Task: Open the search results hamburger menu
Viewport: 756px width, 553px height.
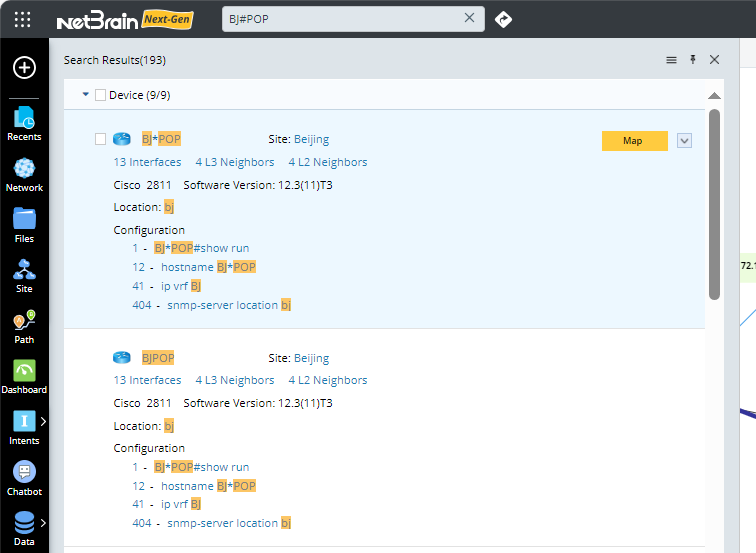Action: point(671,60)
